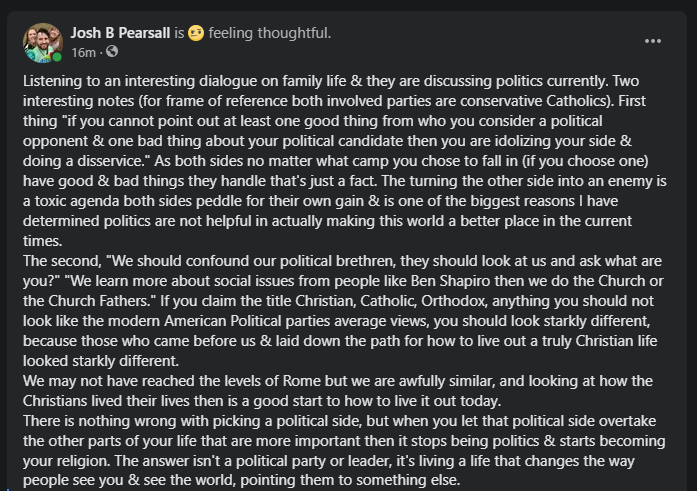
Task: Click the name "Ben Shapiro" in the post
Action: (450, 281)
